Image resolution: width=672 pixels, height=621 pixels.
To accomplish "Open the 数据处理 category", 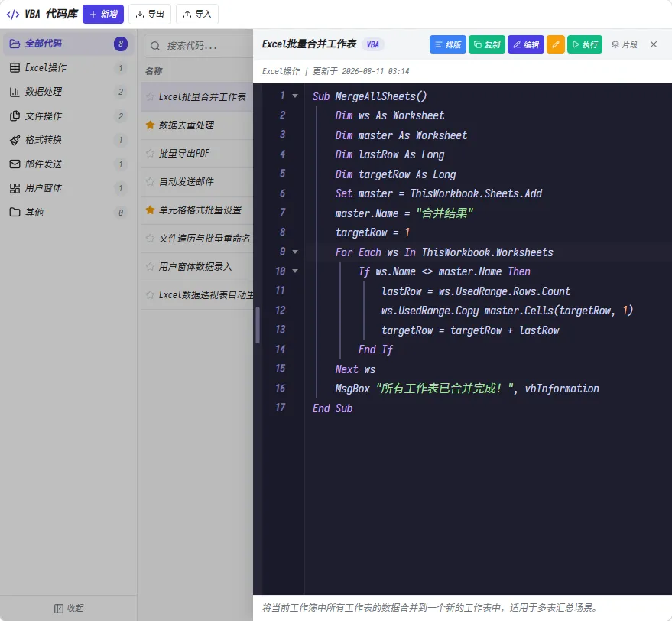I will [69, 92].
